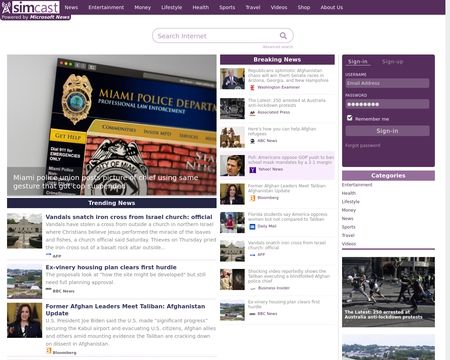Open the Videos menu item
The width and height of the screenshot is (450, 360).
[x=279, y=7]
